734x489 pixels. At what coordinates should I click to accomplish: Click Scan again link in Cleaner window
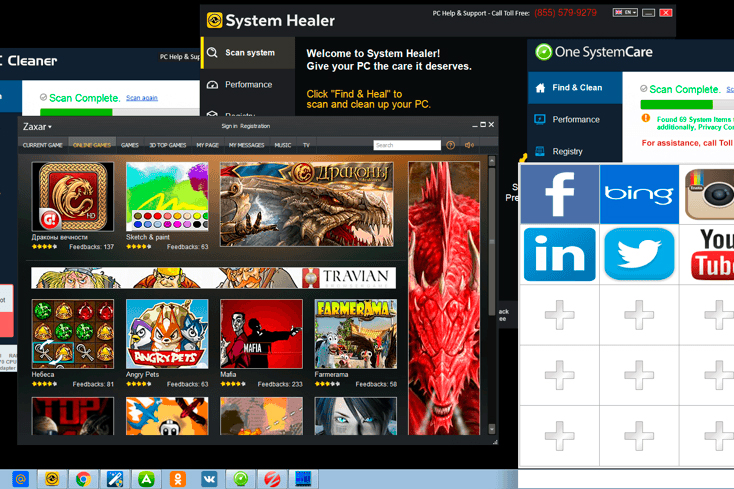142,98
